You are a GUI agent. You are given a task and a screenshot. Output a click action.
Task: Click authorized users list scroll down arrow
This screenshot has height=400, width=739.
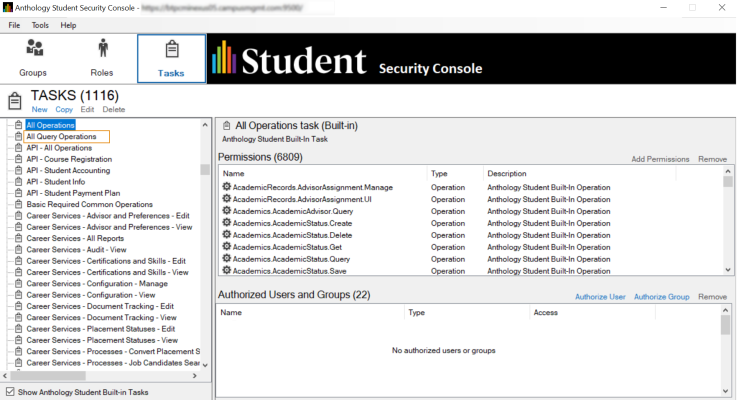[725, 391]
